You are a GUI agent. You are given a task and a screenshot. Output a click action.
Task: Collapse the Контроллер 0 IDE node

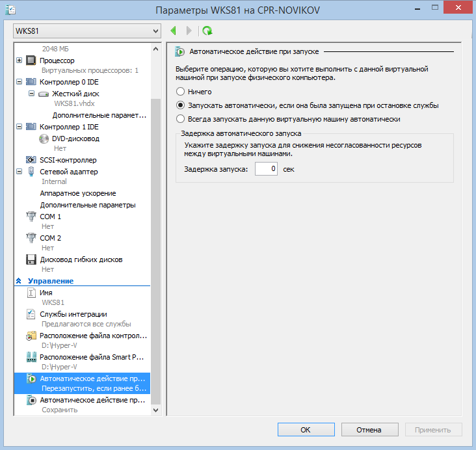click(18, 82)
